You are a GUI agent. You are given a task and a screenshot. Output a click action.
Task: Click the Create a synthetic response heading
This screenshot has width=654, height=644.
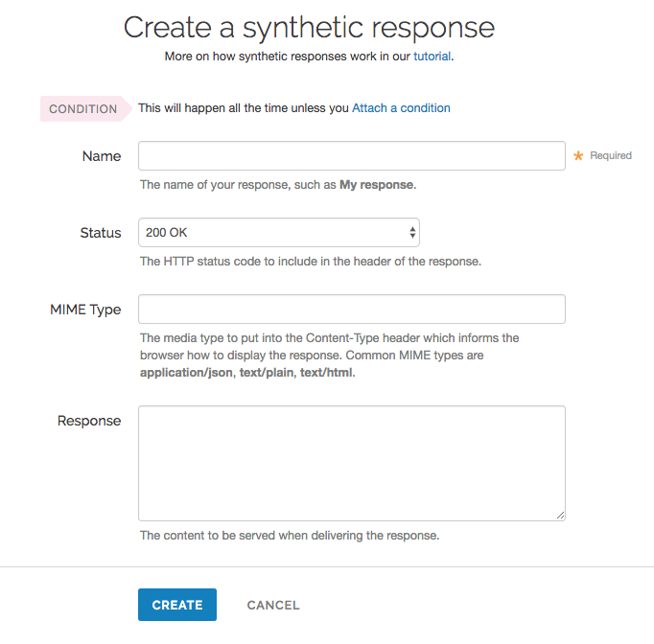309,27
